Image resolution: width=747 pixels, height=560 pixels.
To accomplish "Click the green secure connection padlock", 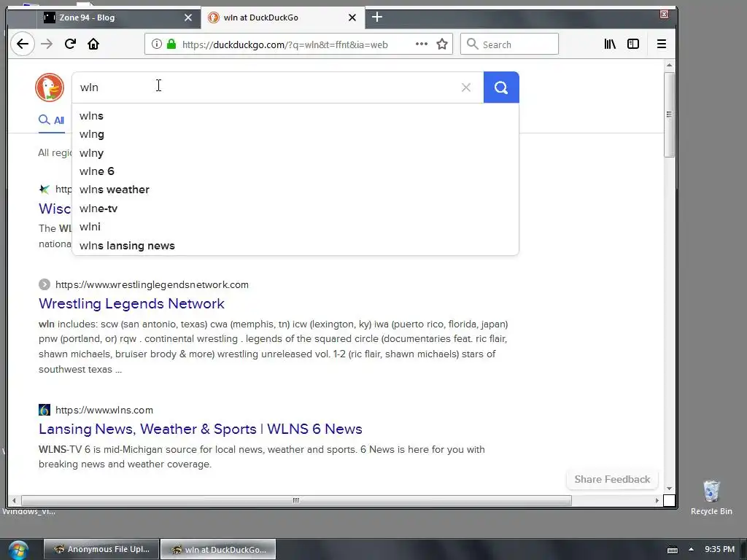I will [171, 44].
